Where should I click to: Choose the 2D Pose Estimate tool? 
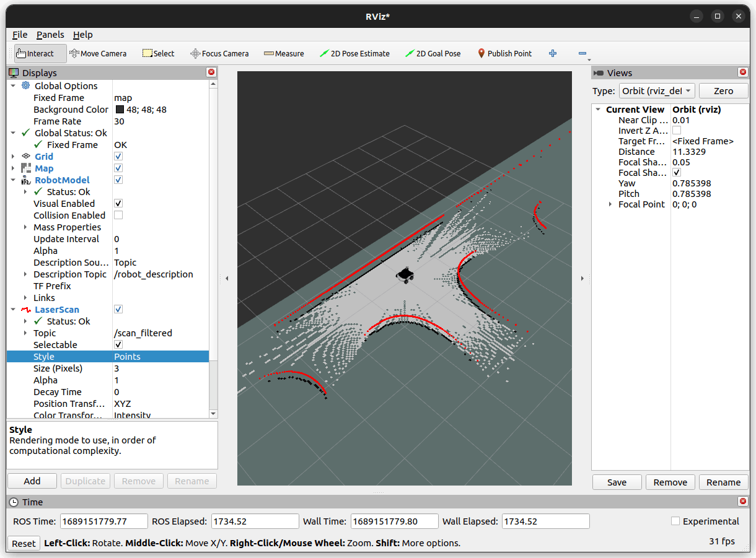click(x=354, y=54)
